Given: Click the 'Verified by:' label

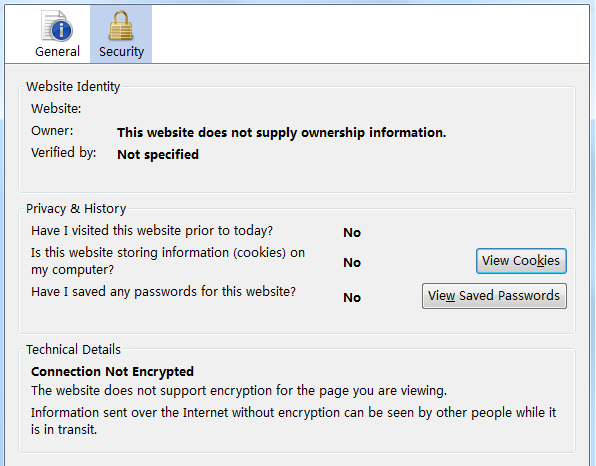Looking at the screenshot, I should click(63, 153).
